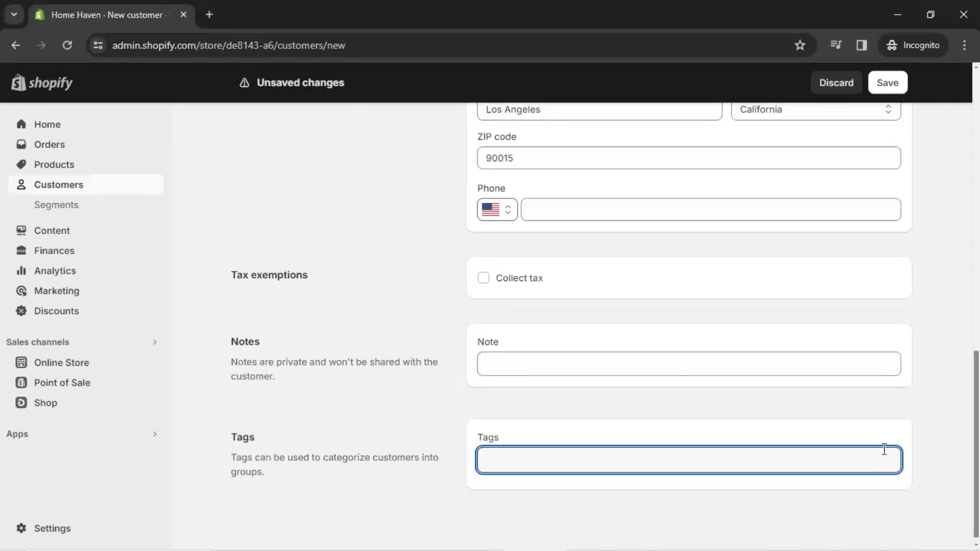Click the Tags input field
Screen dimensions: 980x551
pyautogui.click(x=689, y=459)
